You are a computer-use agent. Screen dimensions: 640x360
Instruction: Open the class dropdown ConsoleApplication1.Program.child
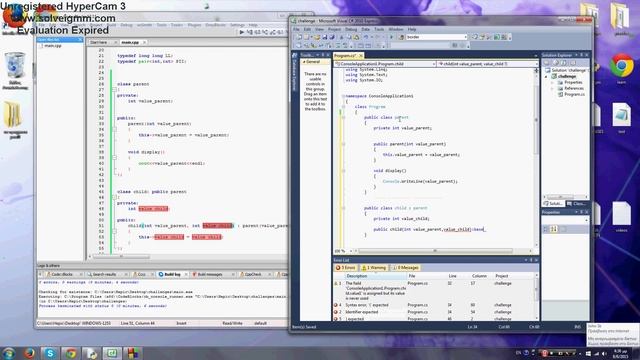point(384,64)
